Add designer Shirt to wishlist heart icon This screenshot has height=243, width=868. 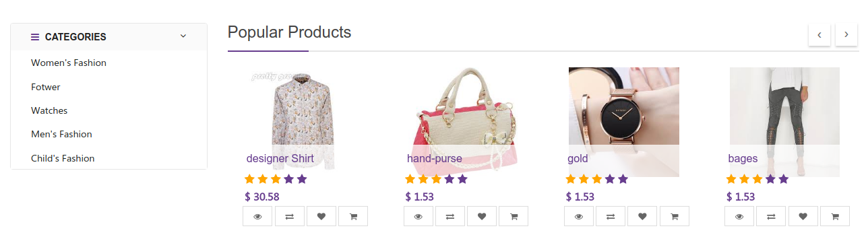(321, 216)
